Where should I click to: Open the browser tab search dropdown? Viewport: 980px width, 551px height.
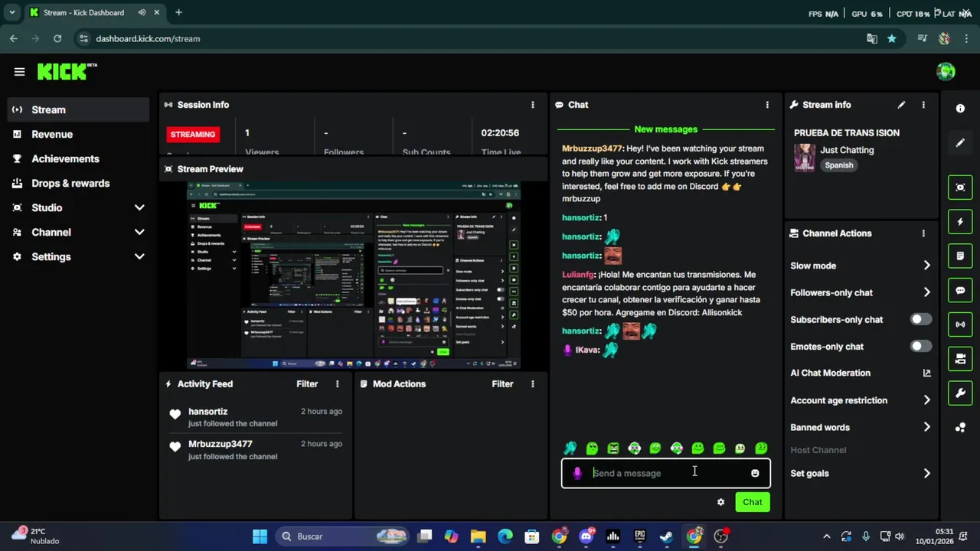pyautogui.click(x=11, y=12)
